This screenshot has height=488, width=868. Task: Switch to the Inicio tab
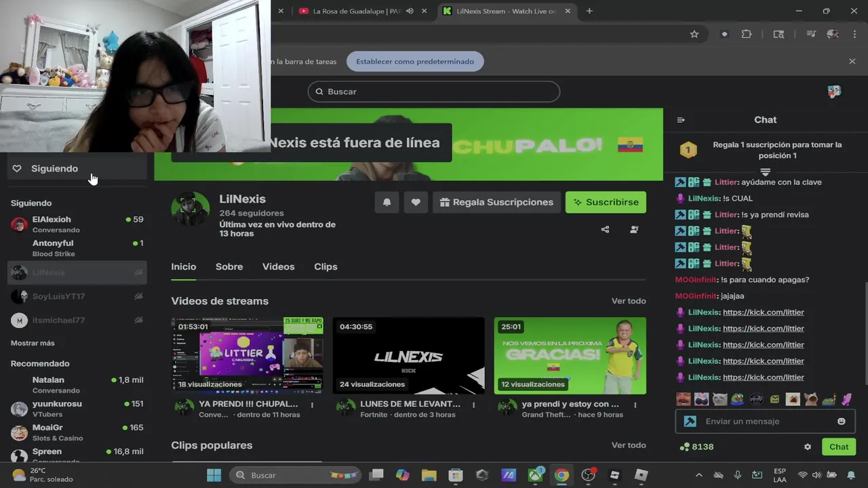[x=184, y=267]
